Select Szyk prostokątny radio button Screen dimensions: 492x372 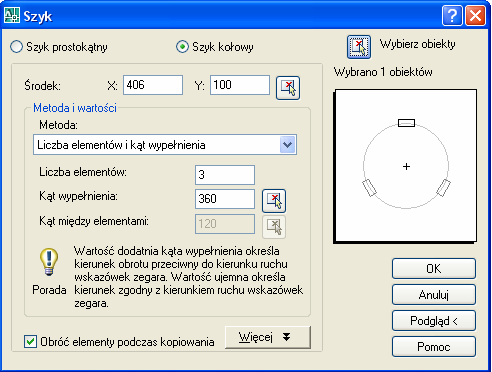point(16,47)
